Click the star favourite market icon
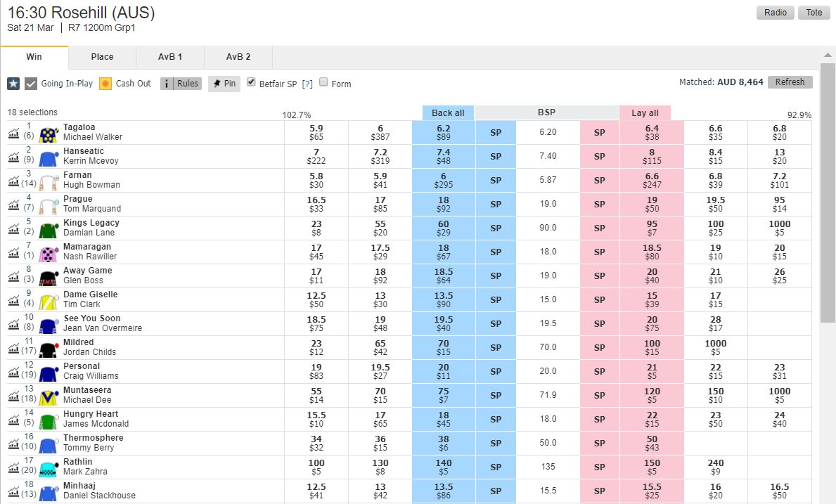This screenshot has width=836, height=504. coord(13,84)
